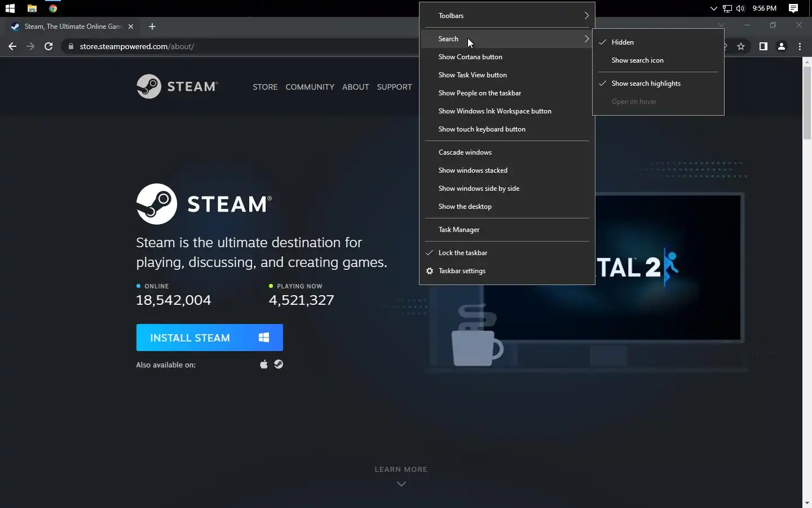
Task: Toggle Show Windows Ink Workspace button
Action: pyautogui.click(x=507, y=111)
